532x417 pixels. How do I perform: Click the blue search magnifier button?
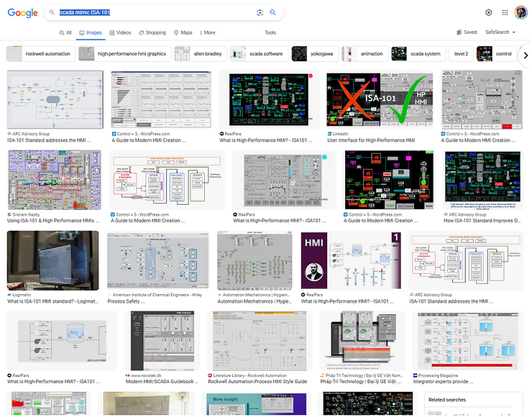click(x=272, y=12)
